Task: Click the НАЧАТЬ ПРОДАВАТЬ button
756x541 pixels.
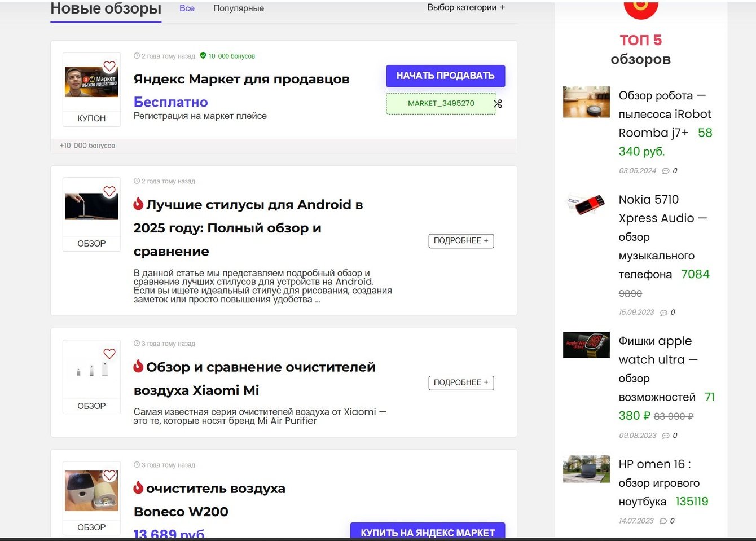Action: point(446,76)
